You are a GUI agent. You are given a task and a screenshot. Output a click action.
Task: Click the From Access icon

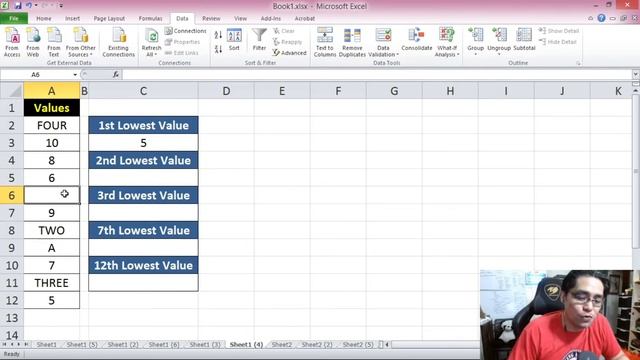[12, 42]
